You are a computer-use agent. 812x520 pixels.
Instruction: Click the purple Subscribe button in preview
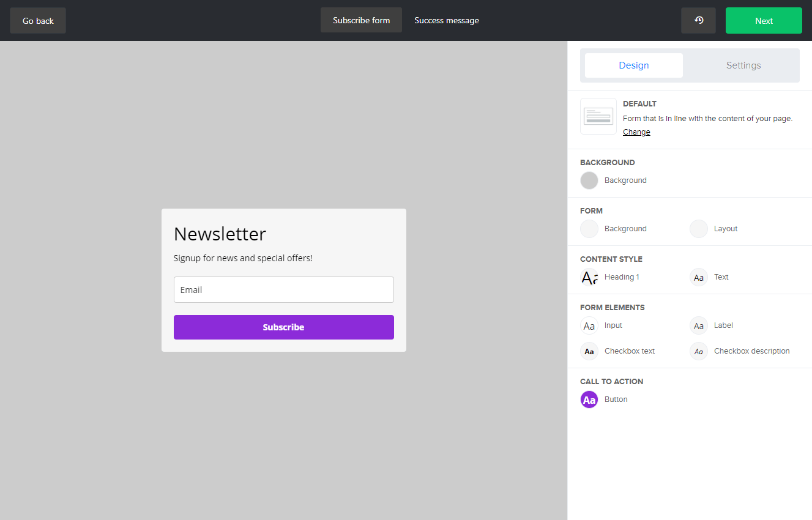coord(284,327)
